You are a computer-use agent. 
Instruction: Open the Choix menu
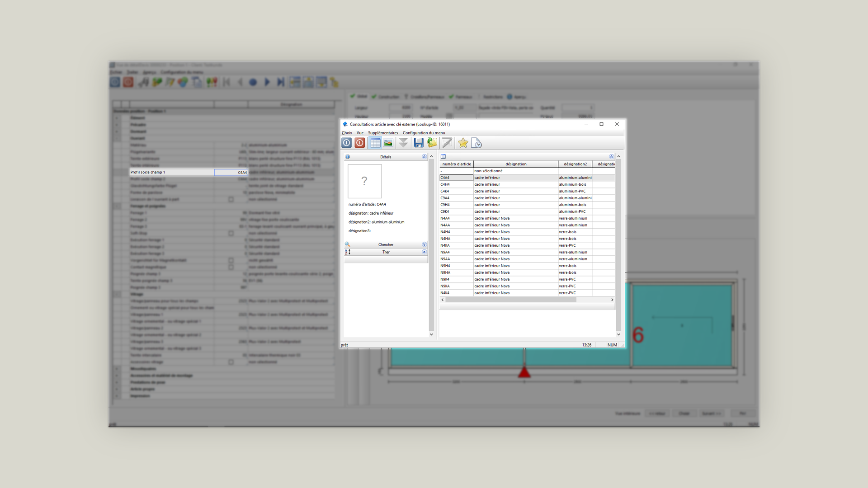coord(347,133)
